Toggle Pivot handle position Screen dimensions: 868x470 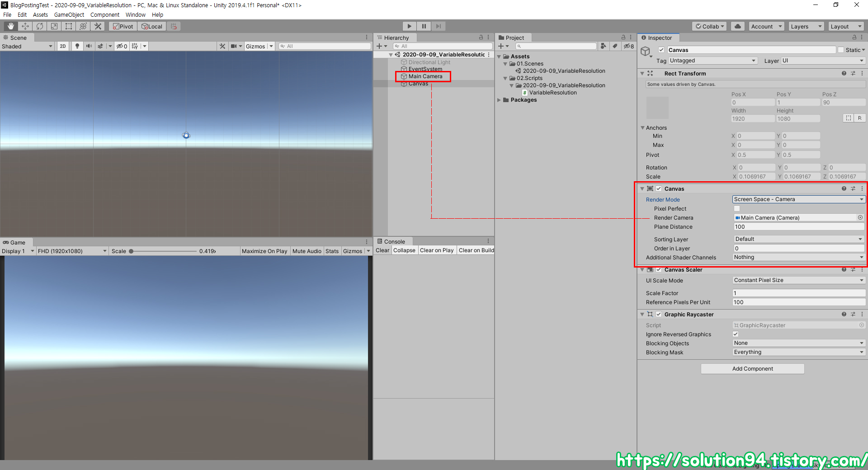click(x=123, y=26)
